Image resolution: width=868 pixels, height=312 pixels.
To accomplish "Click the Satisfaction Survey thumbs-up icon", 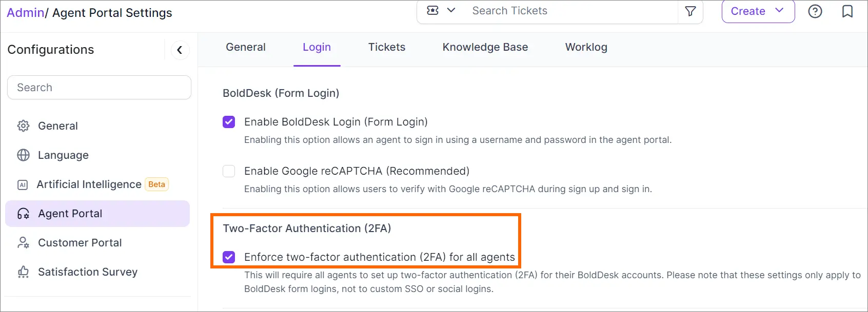I will (x=23, y=272).
